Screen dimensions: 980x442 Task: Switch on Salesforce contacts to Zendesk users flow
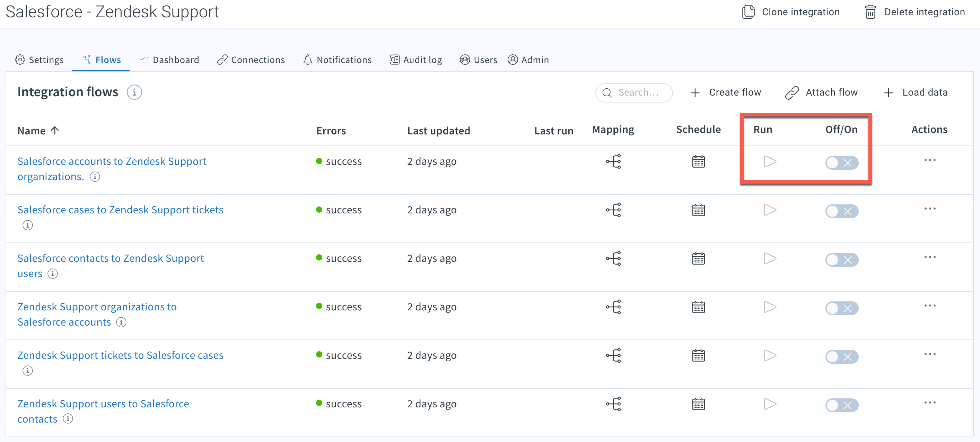pos(841,260)
